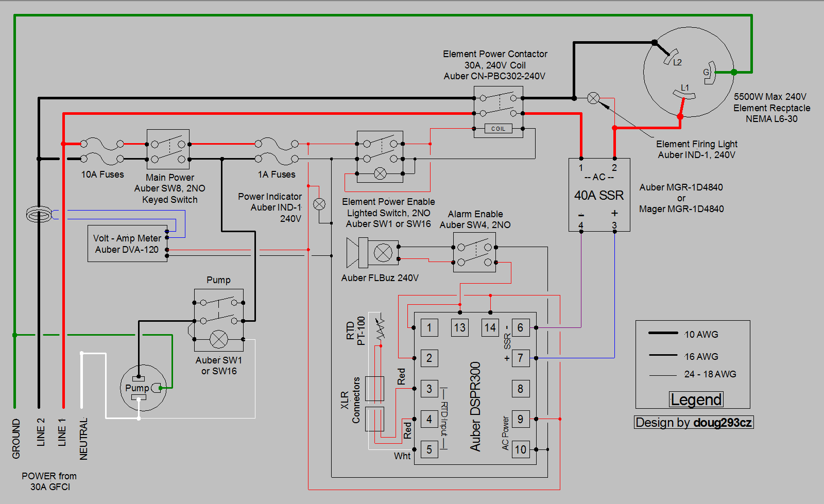Screen dimensions: 824x504
Task: Click the Alarm Enable switch symbol
Action: point(474,252)
